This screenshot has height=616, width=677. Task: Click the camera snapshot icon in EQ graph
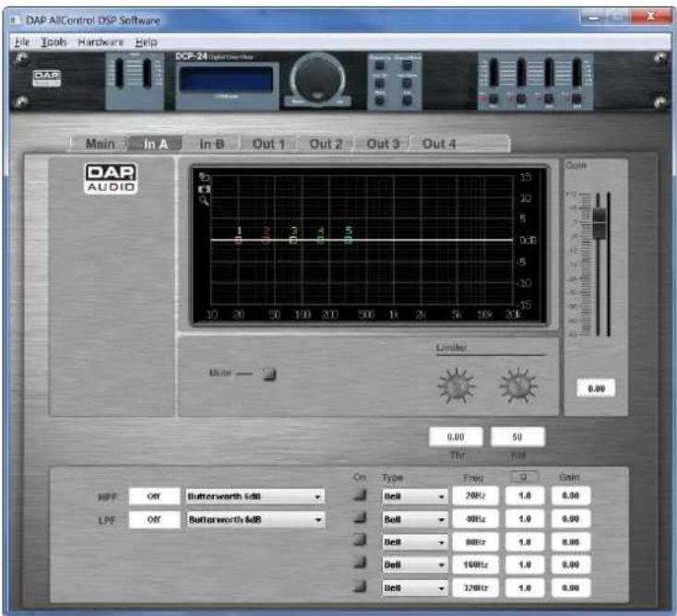coord(204,190)
